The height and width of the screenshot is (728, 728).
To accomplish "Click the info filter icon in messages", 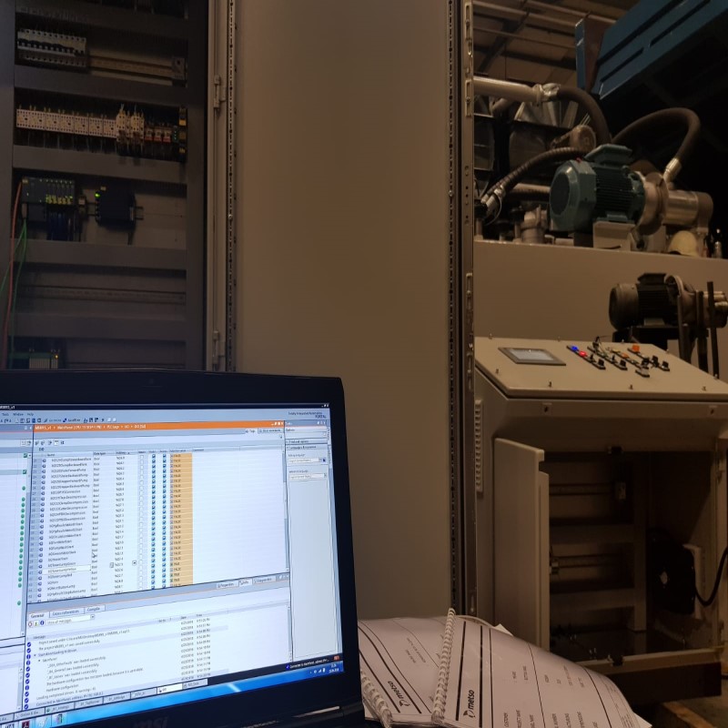I will pyautogui.click(x=41, y=623).
